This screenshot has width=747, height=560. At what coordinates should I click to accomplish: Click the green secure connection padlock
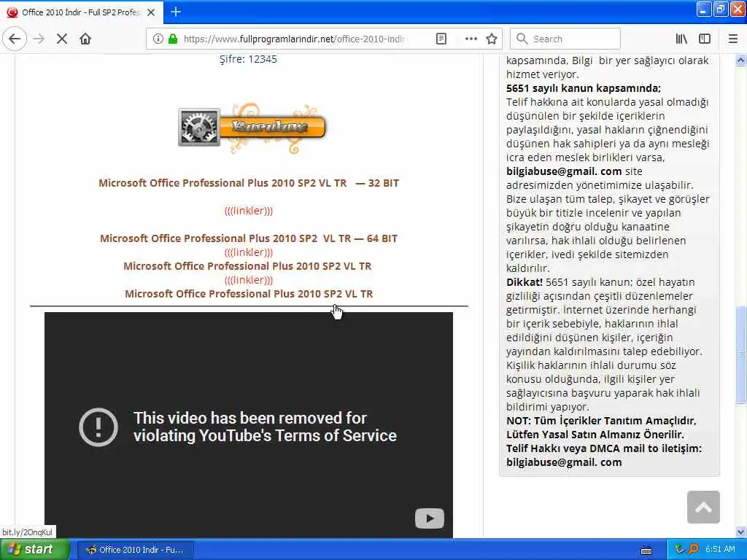[x=172, y=39]
